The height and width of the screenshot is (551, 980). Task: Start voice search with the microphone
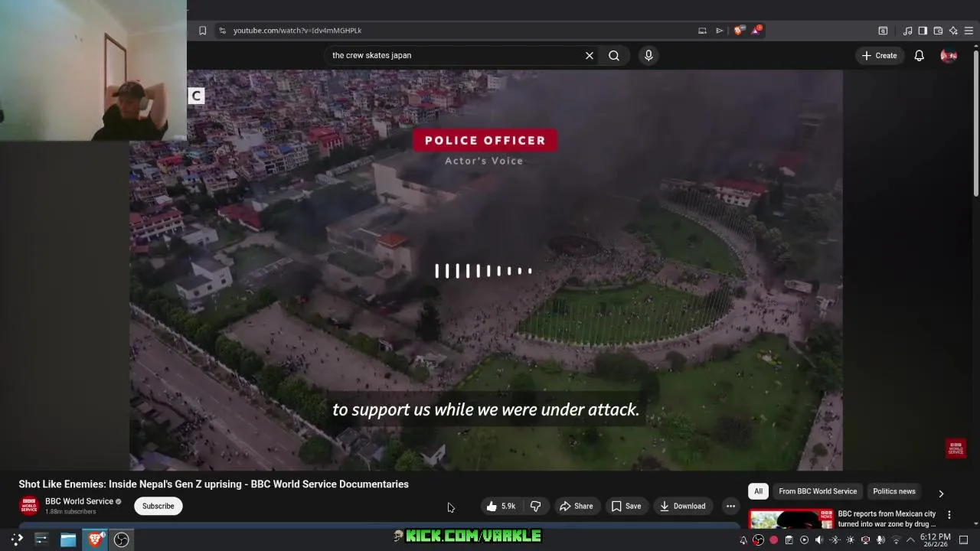pos(648,55)
